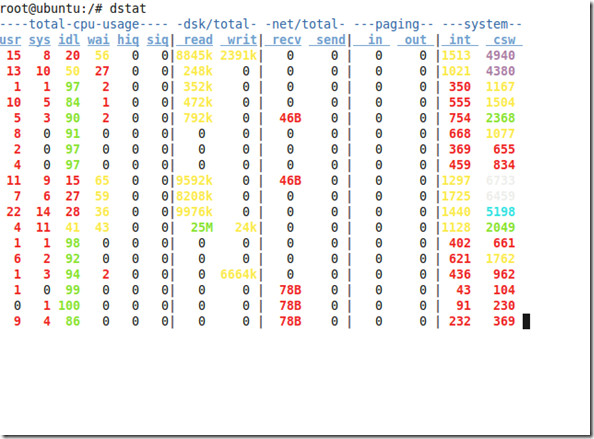Image resolution: width=594 pixels, height=439 pixels.
Task: Click the green csw value '2368'
Action: point(500,118)
